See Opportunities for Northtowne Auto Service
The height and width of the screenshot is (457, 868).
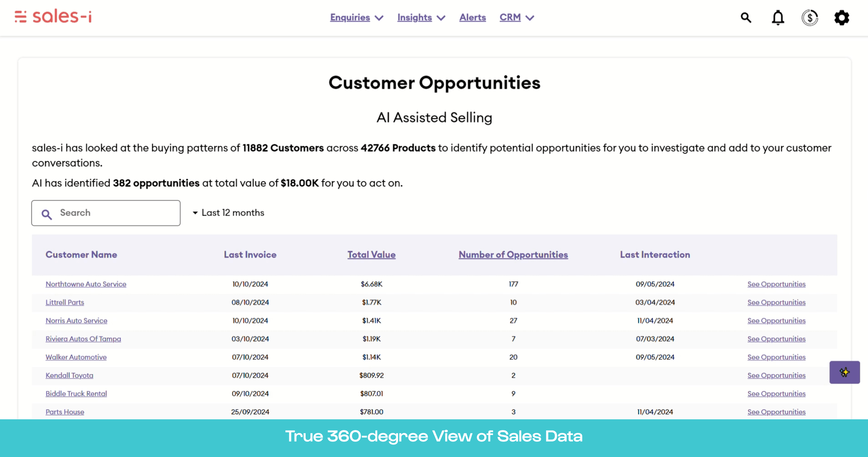coord(776,284)
